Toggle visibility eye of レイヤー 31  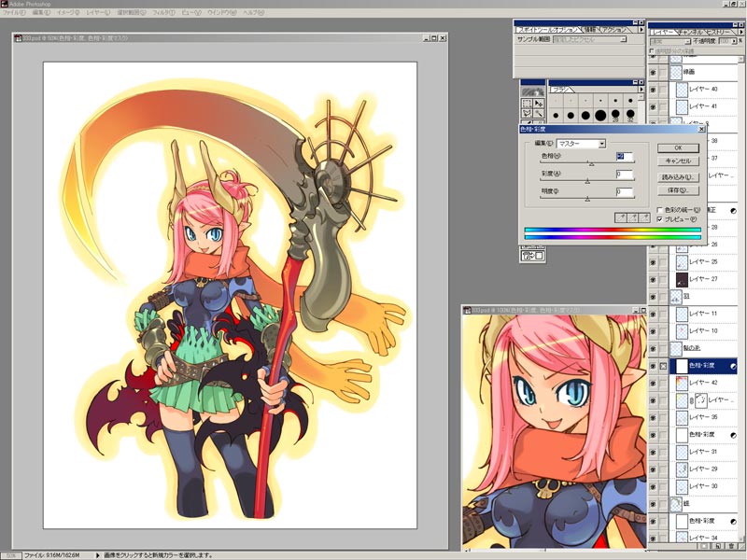653,453
